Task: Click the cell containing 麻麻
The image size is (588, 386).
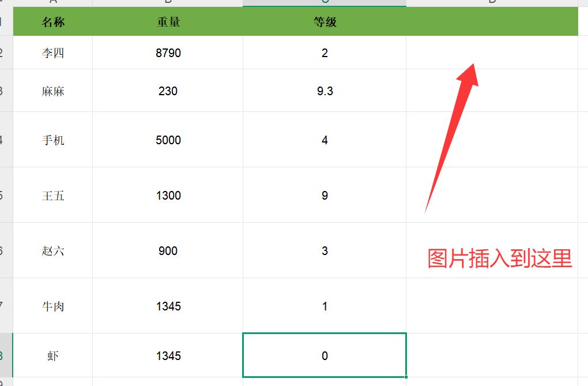Action: (x=53, y=91)
